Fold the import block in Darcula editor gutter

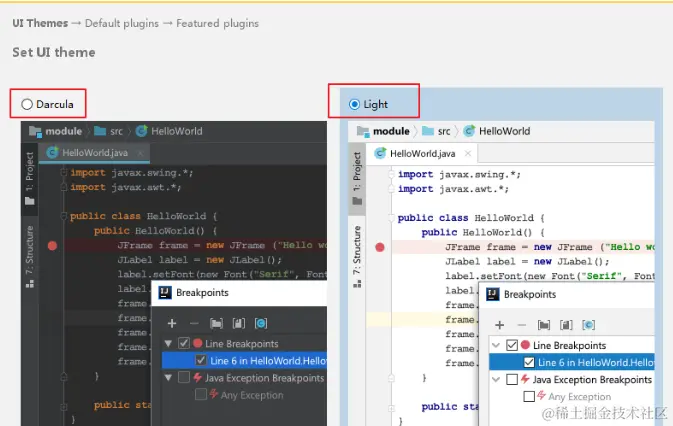(64, 172)
